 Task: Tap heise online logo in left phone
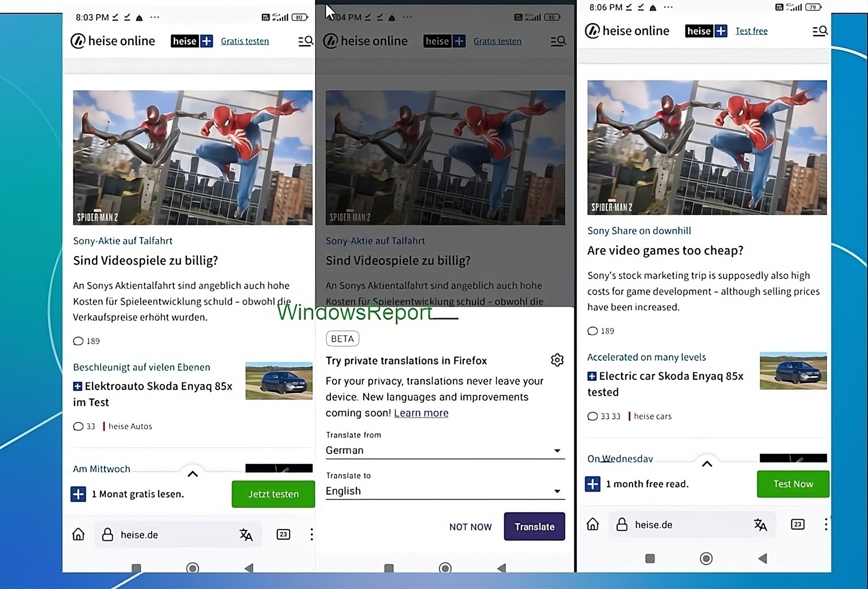tap(113, 41)
